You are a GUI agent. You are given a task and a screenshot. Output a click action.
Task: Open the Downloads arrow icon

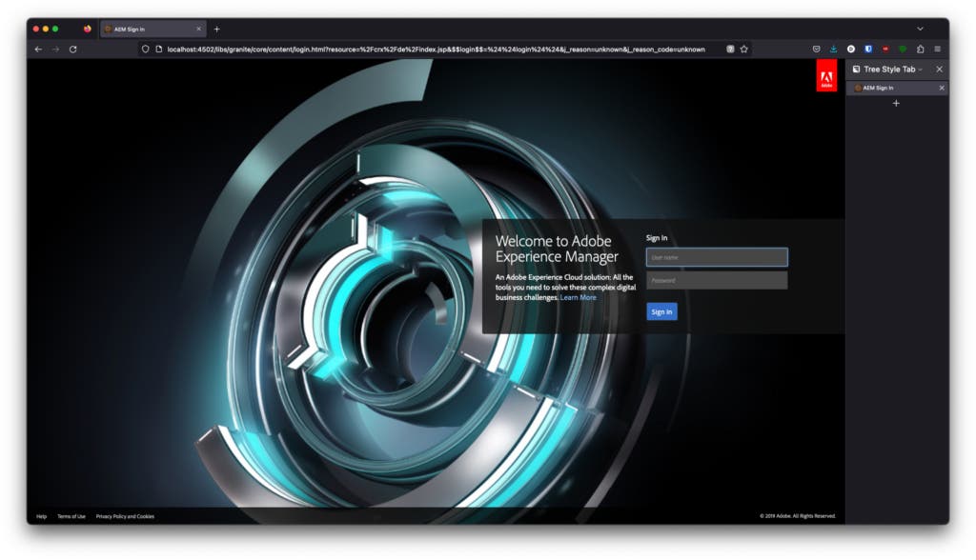pyautogui.click(x=833, y=50)
